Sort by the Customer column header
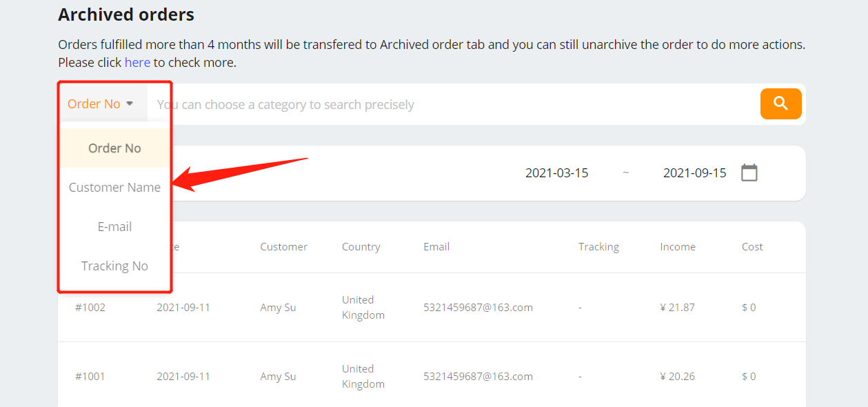 coord(283,247)
